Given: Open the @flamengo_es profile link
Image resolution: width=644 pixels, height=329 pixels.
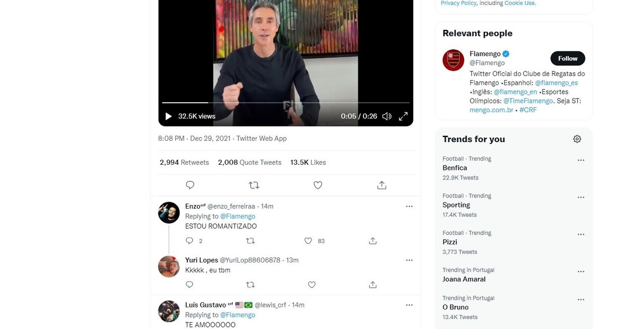Looking at the screenshot, I should 556,83.
